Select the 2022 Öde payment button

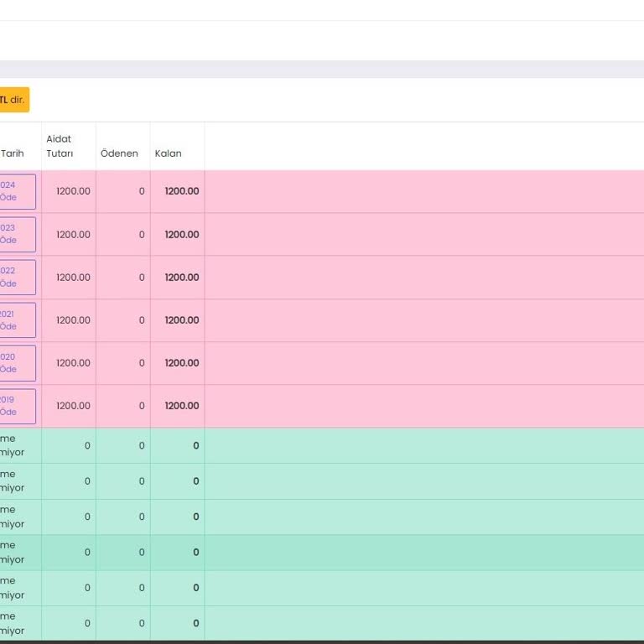coord(17,277)
